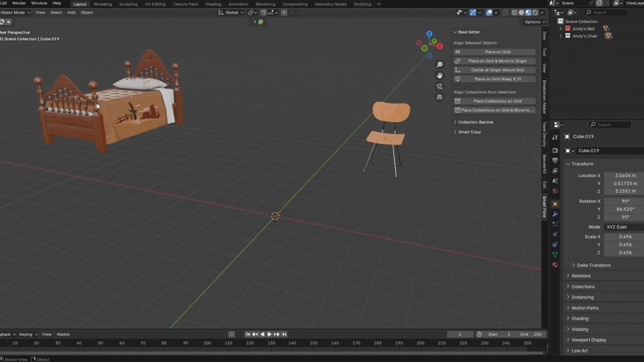
Task: Open the Tool properties tab icon
Action: point(555,137)
